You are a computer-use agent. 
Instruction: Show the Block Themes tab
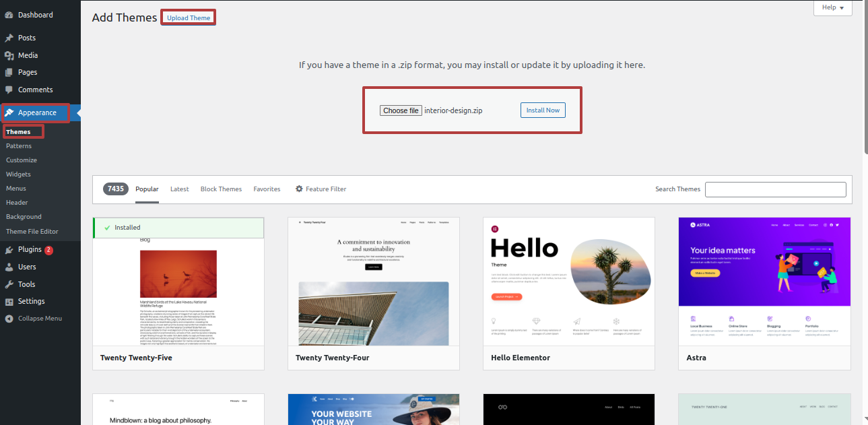[x=221, y=189]
